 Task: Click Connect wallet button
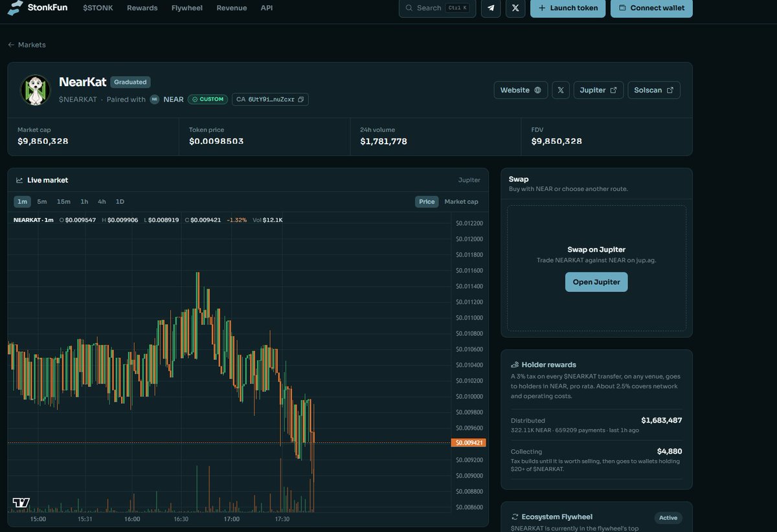click(651, 8)
